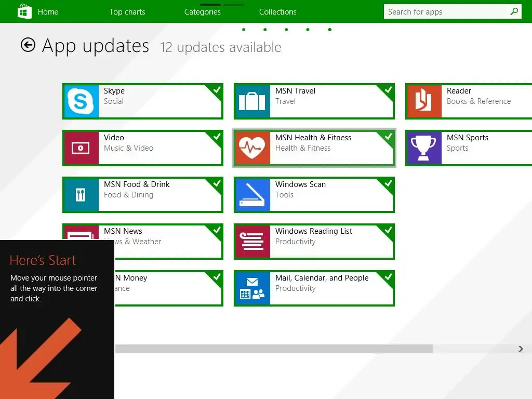Click the Windows Scan scanner icon

pyautogui.click(x=252, y=195)
